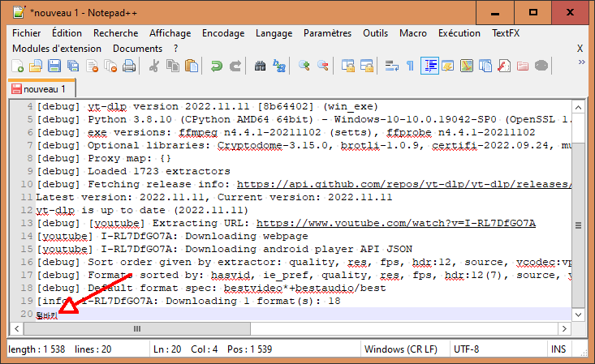Toggle the INS insert mode indicator
Image resolution: width=595 pixels, height=364 pixels.
pos(558,349)
